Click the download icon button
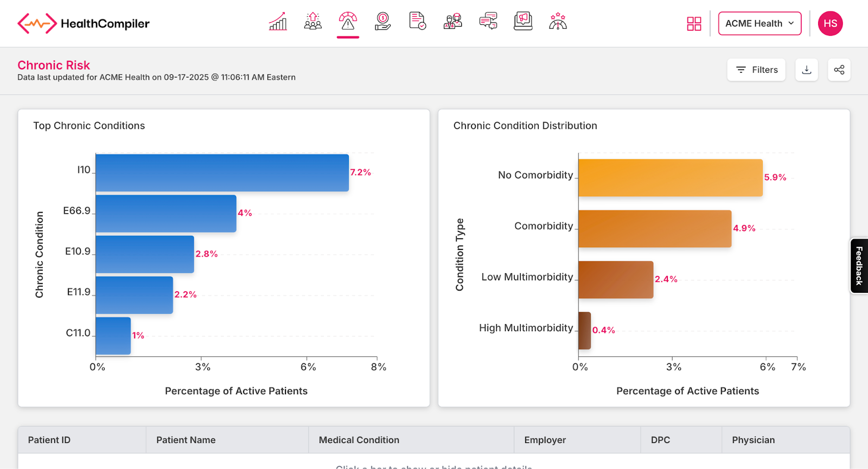Screen dimensions: 868x469 click(807, 70)
